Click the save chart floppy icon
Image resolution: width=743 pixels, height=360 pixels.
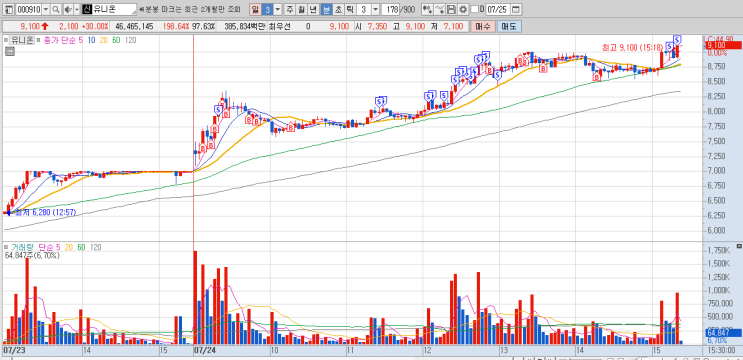coord(451,9)
